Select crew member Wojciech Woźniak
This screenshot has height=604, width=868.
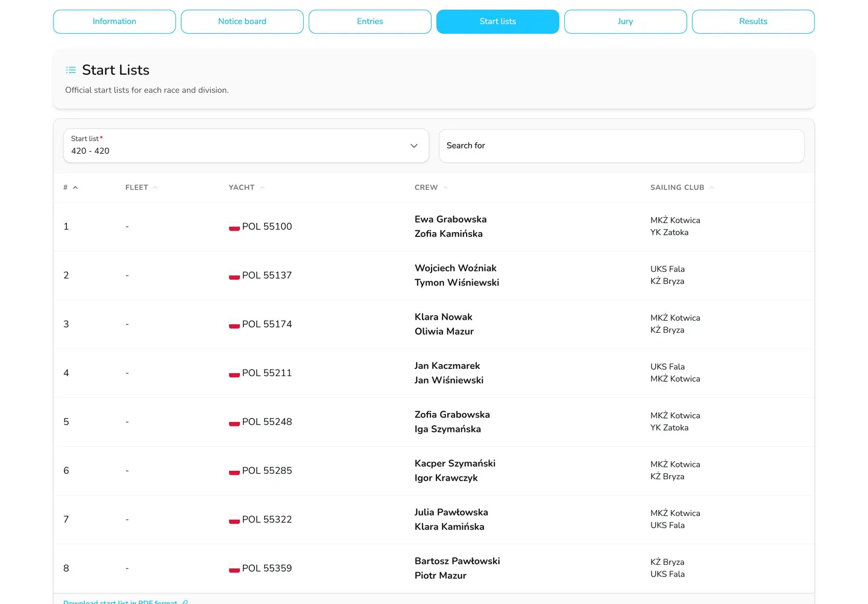tap(456, 268)
